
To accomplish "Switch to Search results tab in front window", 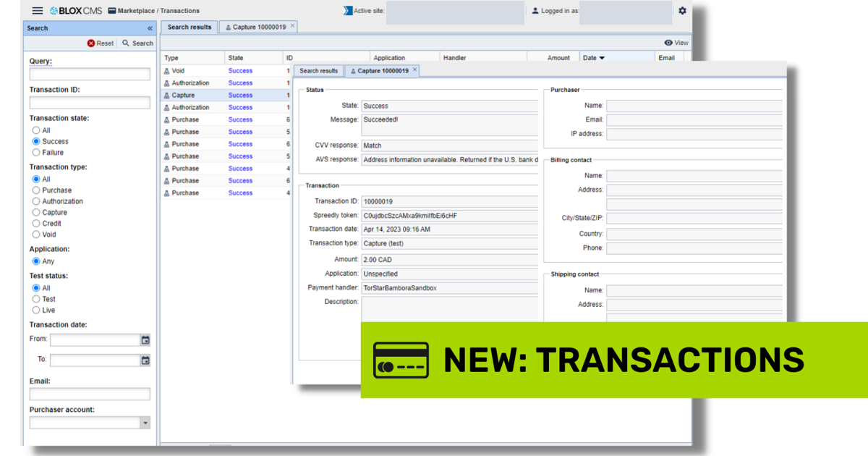I will point(319,71).
